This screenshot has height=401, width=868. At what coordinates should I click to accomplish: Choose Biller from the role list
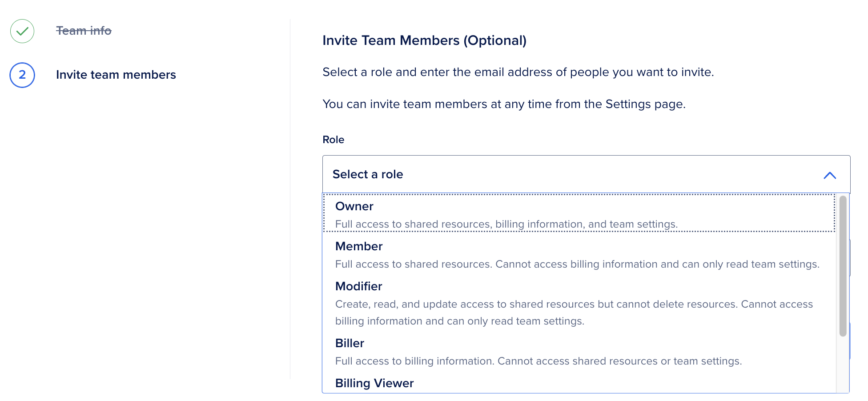tap(350, 343)
